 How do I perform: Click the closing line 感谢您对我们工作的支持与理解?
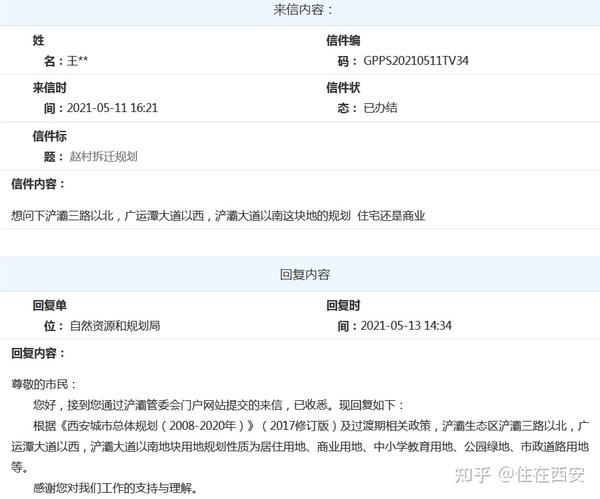[x=115, y=488]
